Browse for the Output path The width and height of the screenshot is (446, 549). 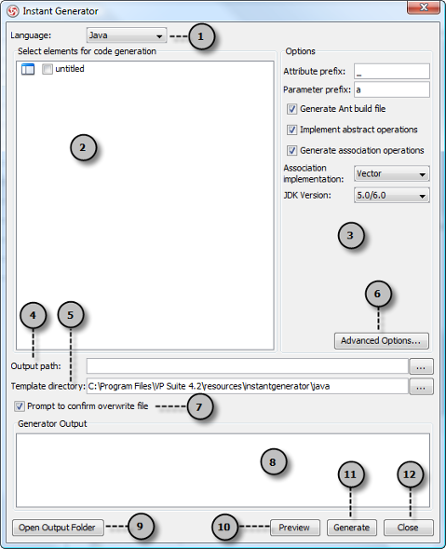click(421, 367)
